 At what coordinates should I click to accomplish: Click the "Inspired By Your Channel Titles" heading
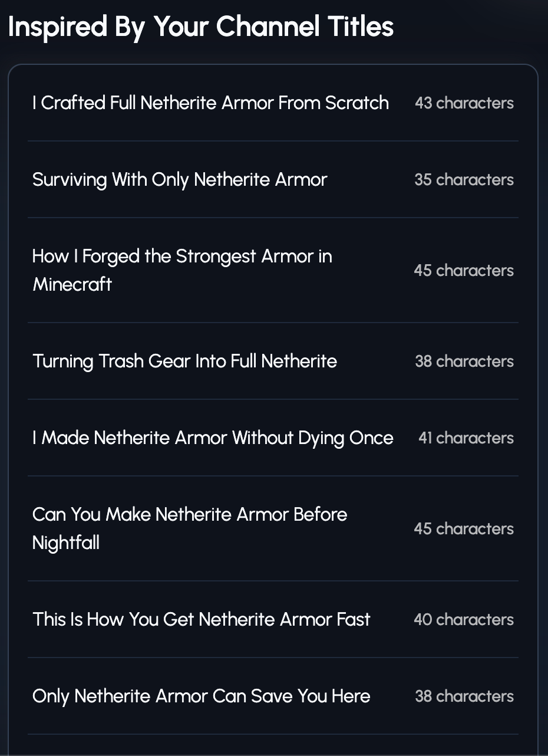(201, 27)
